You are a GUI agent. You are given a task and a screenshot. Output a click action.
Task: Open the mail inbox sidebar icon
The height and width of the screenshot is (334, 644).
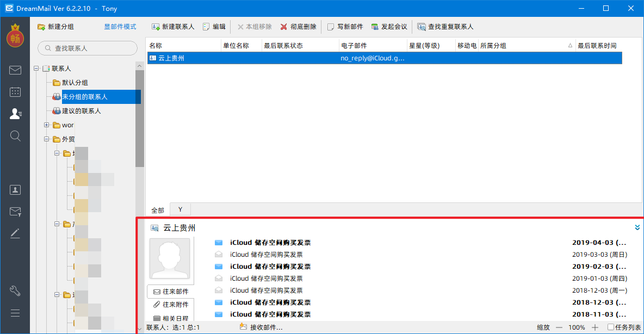(15, 70)
